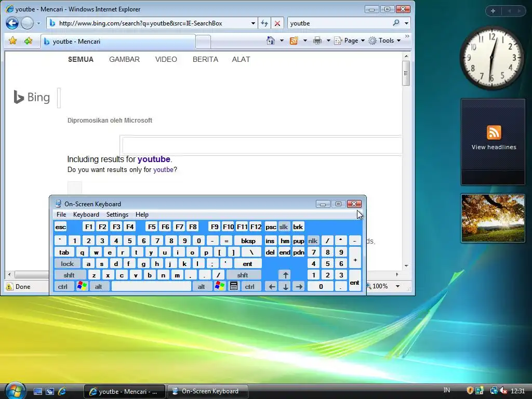Viewport: 532px width, 399px height.
Task: Click the horizontal scrollbar thumb in IE
Action: [x=32, y=274]
